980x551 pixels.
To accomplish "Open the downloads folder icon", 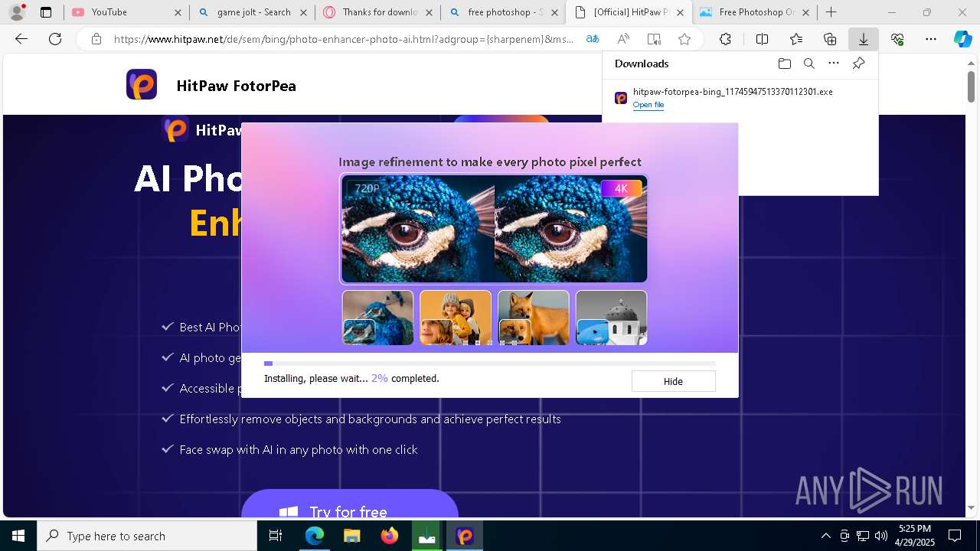I will tap(784, 64).
